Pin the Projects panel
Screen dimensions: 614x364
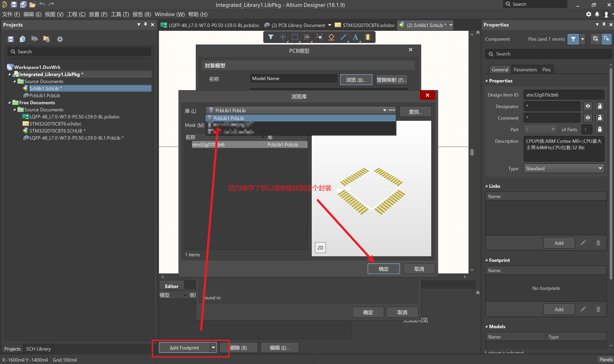coord(145,25)
